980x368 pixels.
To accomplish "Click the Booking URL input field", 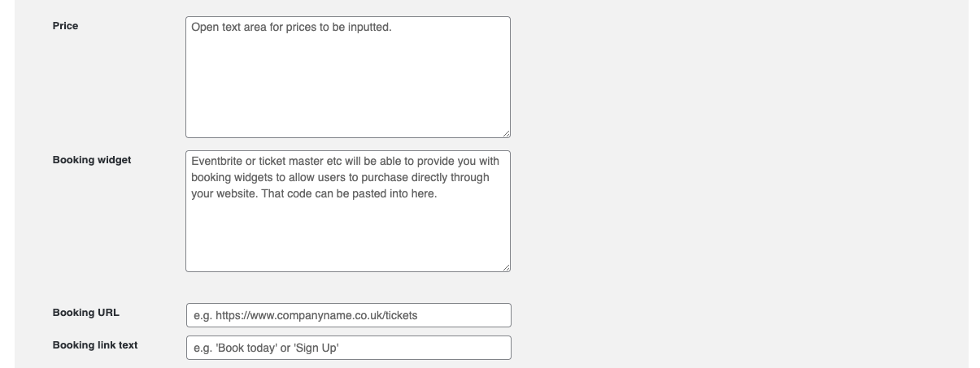I will [x=349, y=315].
